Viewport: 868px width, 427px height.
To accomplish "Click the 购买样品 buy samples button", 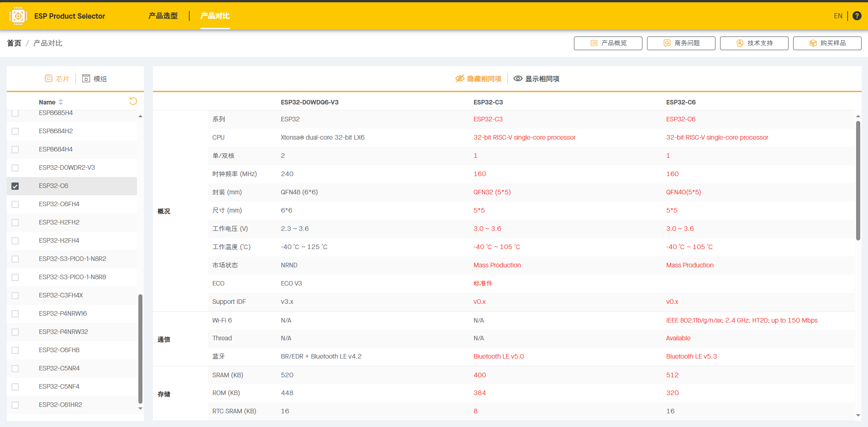I will click(x=827, y=43).
